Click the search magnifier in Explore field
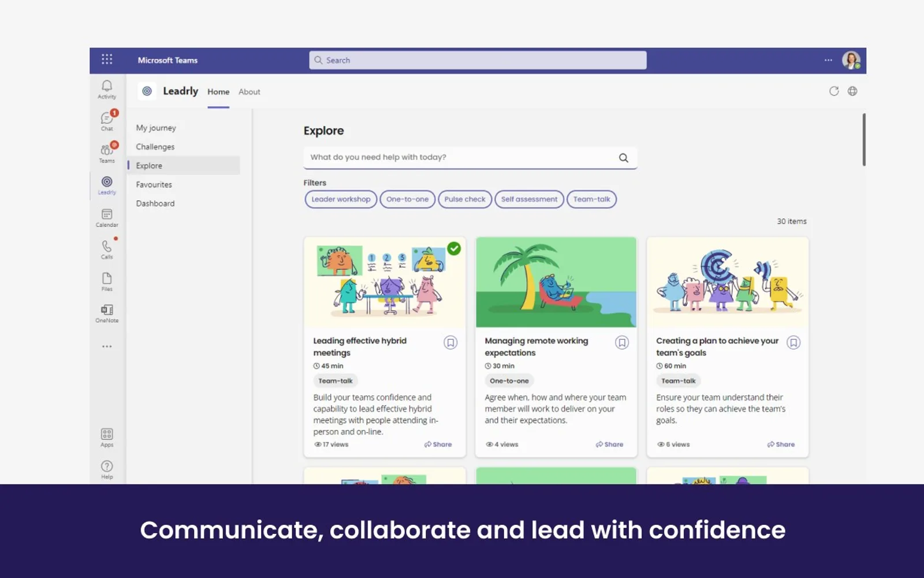Screen dimensions: 924x578 (624, 158)
